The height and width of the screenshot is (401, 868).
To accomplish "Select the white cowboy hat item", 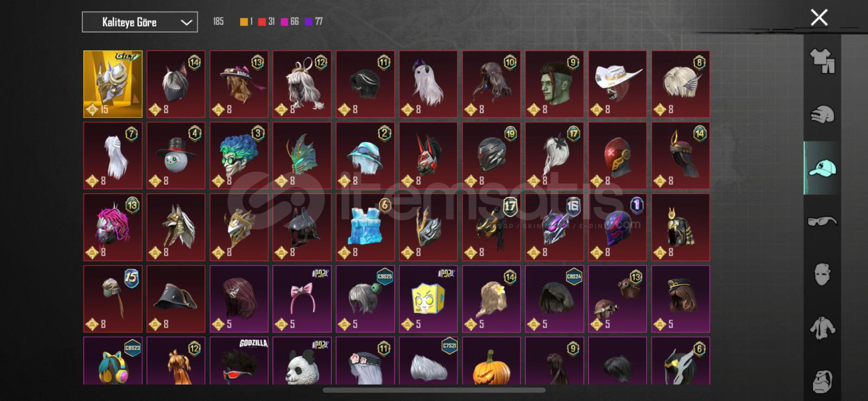I will [617, 84].
